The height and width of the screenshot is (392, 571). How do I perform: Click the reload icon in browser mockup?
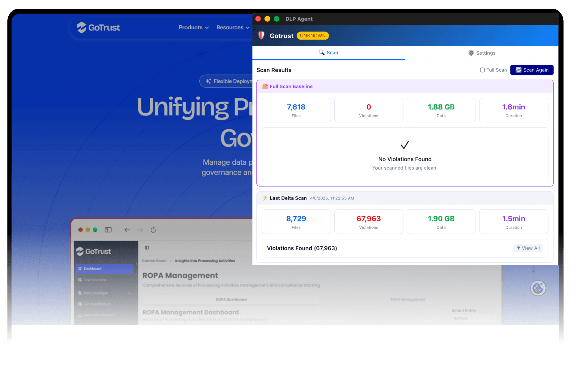coord(153,230)
